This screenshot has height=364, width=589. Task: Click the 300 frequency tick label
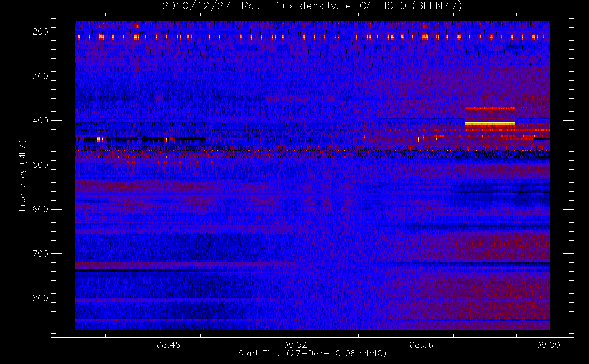(40, 76)
